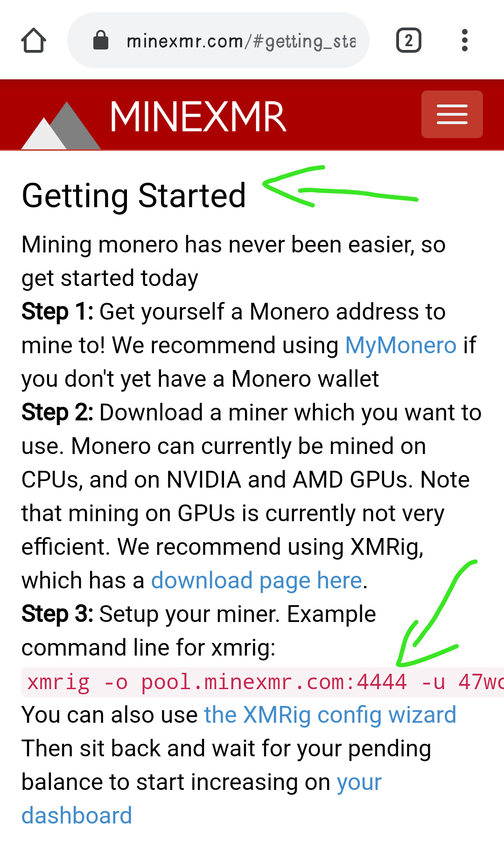Go to your dashboard link
The height and width of the screenshot is (845, 504).
[202, 799]
